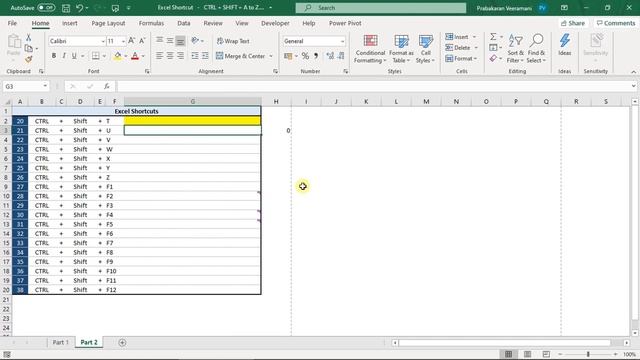Click the Top Align icon
640x360 pixels.
[160, 40]
